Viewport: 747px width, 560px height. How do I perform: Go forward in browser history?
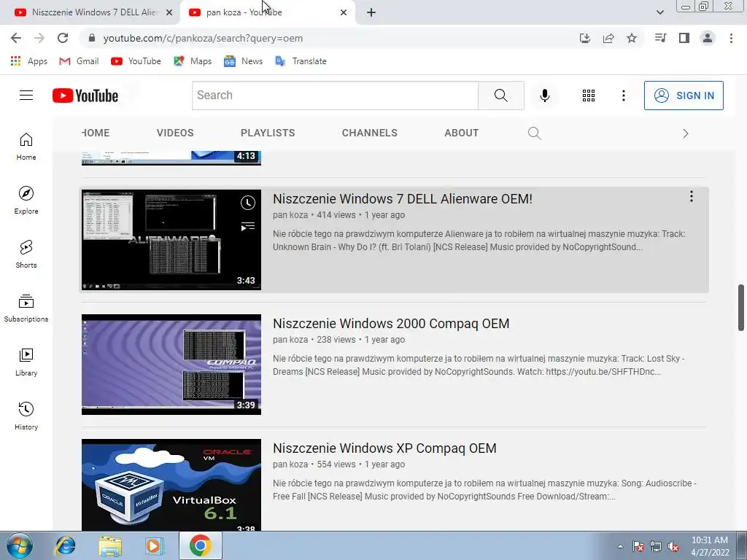click(x=39, y=38)
